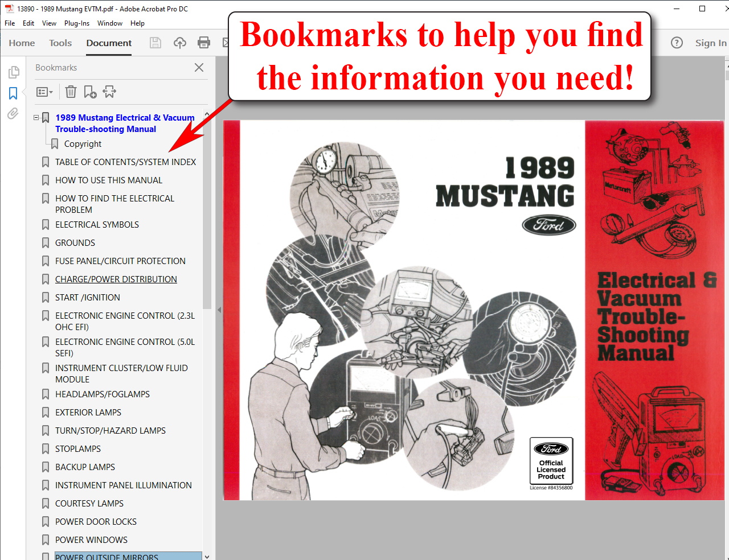Image resolution: width=729 pixels, height=560 pixels.
Task: Open ELECTRONIC ENGINE CONTROL (2.3L OHC EFI) bookmark
Action: (125, 321)
